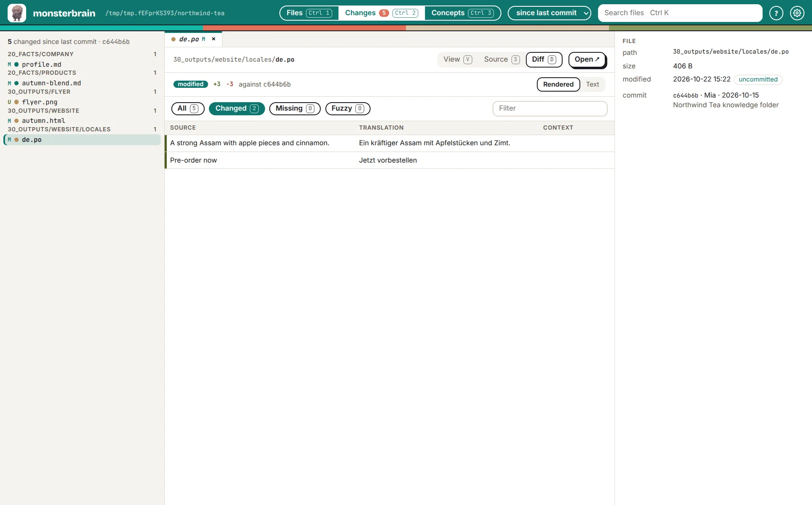Click the uncommitted status badge
This screenshot has height=505, width=812.
758,79
